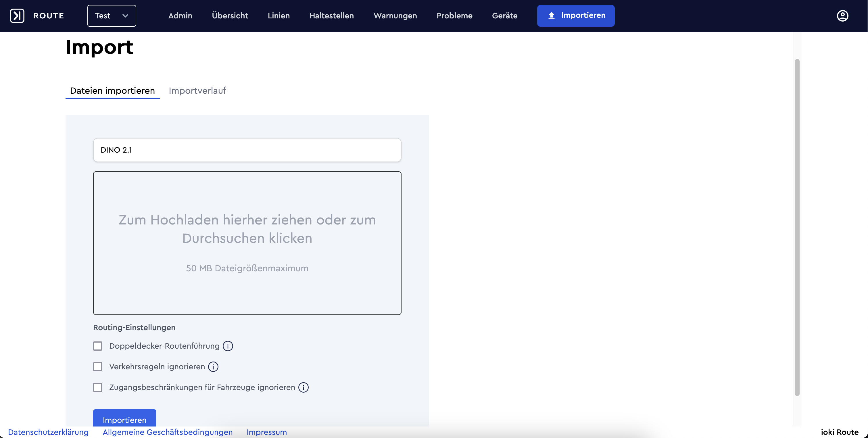This screenshot has width=868, height=438.
Task: Open the DINO 2.1 format selector
Action: tap(247, 150)
